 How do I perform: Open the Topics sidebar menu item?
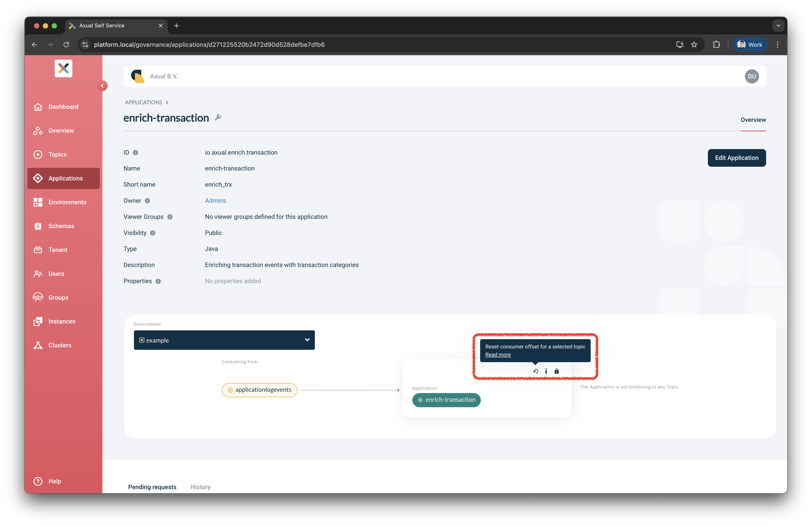[x=57, y=155]
